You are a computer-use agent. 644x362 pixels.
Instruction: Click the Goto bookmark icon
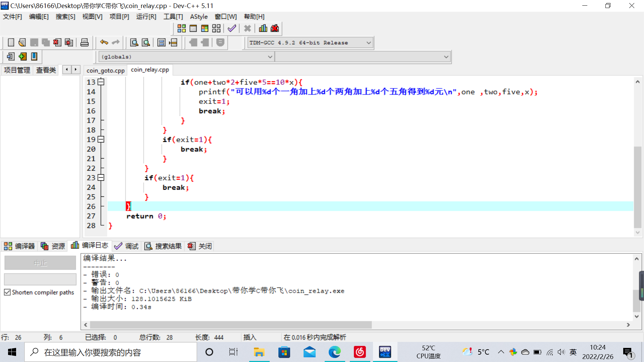tap(34, 57)
